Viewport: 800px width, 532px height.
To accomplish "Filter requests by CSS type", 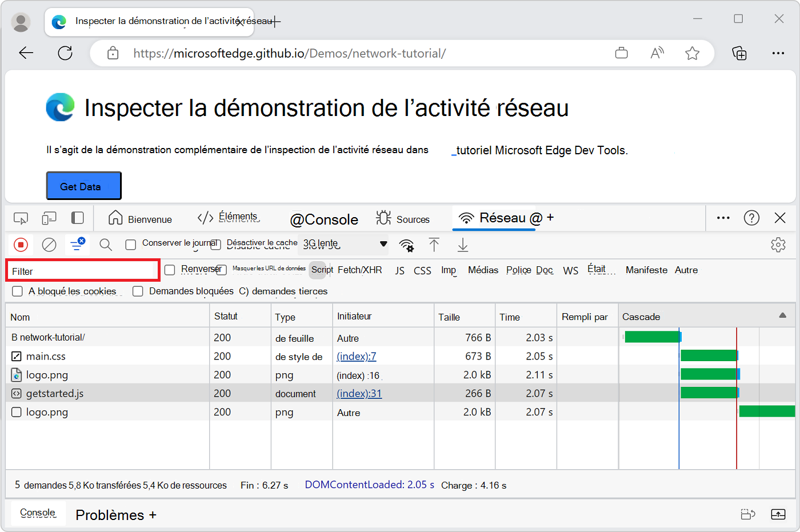I will (422, 270).
